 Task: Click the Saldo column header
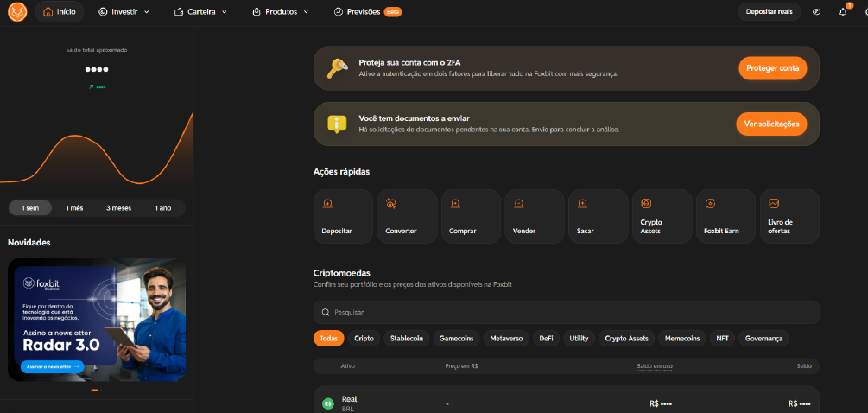pos(804,366)
